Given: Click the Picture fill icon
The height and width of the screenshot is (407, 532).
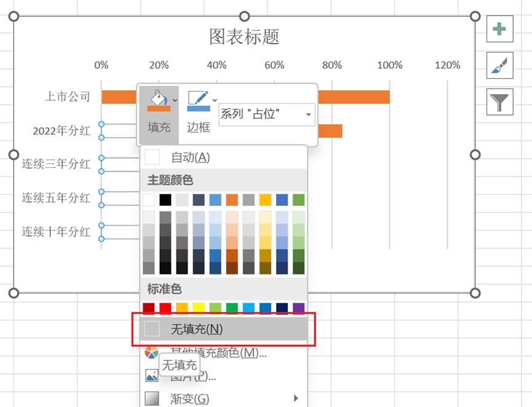Looking at the screenshot, I should tap(152, 376).
